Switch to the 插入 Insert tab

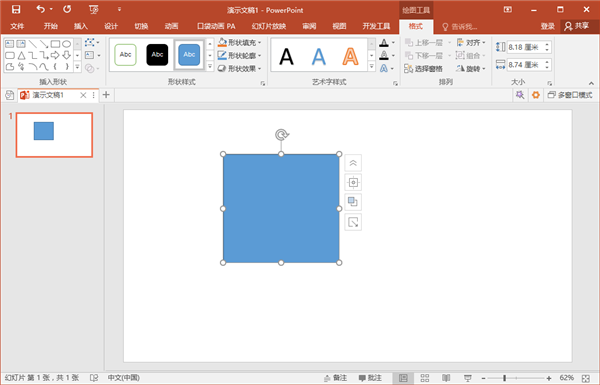(81, 26)
